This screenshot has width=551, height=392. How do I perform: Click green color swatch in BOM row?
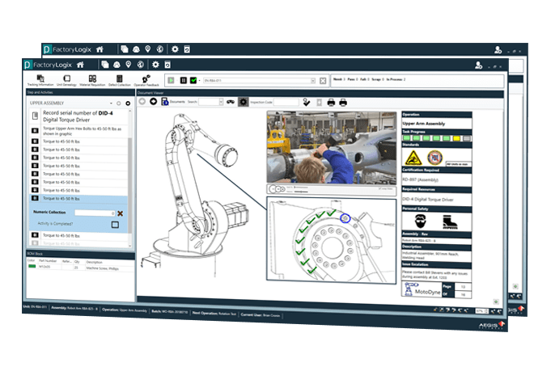[x=32, y=267]
